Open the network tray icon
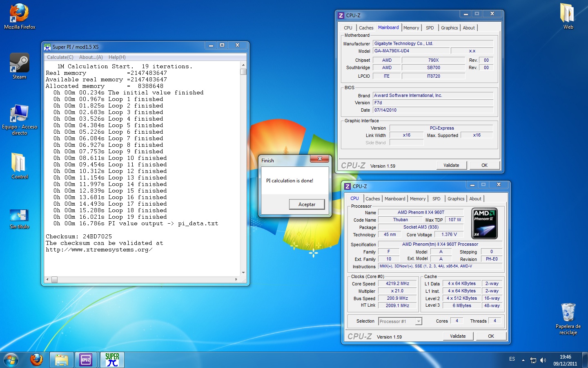 point(533,360)
